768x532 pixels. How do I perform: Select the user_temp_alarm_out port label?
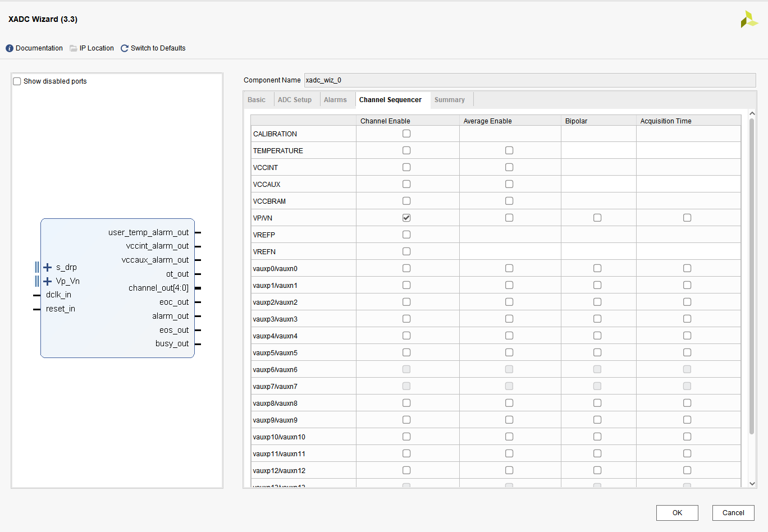point(148,232)
